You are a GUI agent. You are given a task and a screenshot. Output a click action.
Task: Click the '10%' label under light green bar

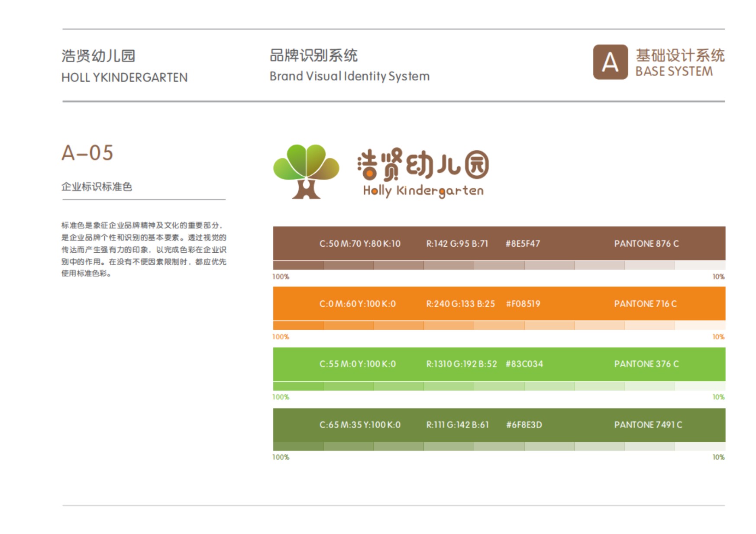point(719,397)
